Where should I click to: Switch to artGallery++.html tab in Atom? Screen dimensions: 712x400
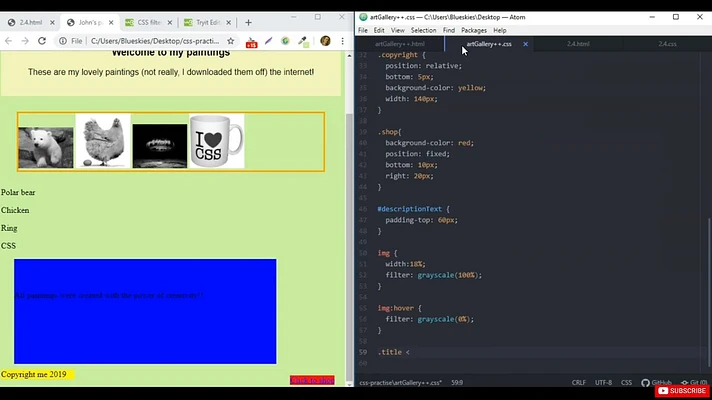coord(400,44)
